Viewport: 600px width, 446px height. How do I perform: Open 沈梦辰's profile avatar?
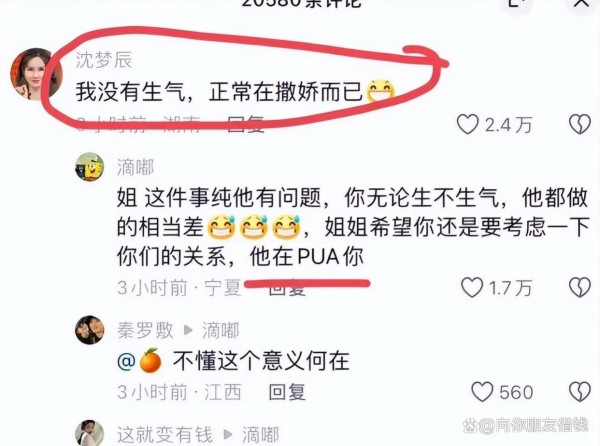34,74
